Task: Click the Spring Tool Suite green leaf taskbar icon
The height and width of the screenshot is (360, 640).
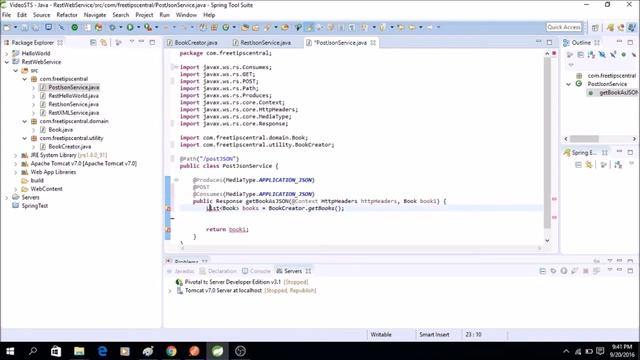Action: point(217,351)
